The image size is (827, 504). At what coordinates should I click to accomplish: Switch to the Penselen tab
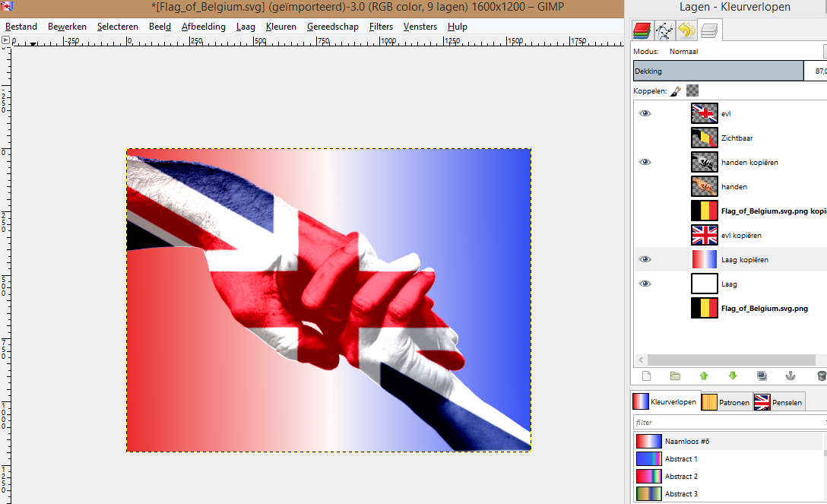[x=779, y=402]
